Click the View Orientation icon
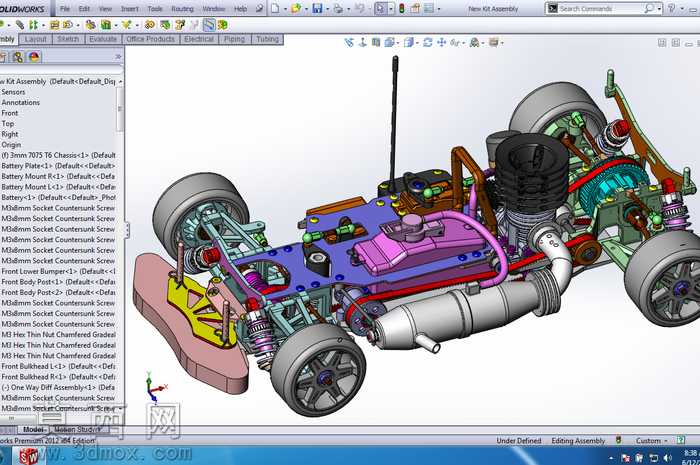 pyautogui.click(x=389, y=42)
